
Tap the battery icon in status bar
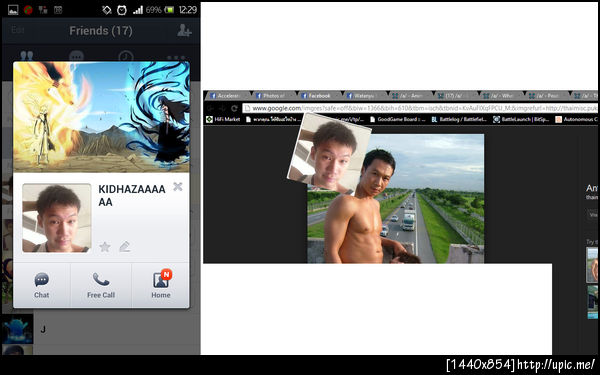pyautogui.click(x=169, y=10)
